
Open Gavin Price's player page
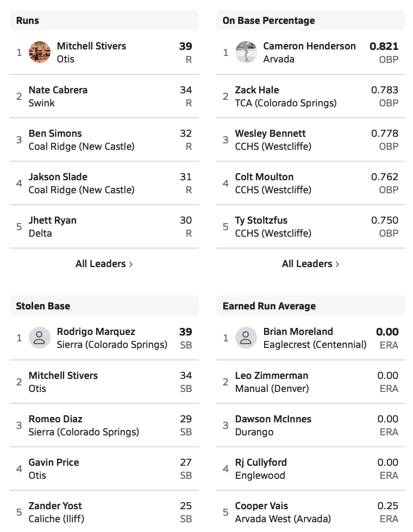tap(54, 463)
